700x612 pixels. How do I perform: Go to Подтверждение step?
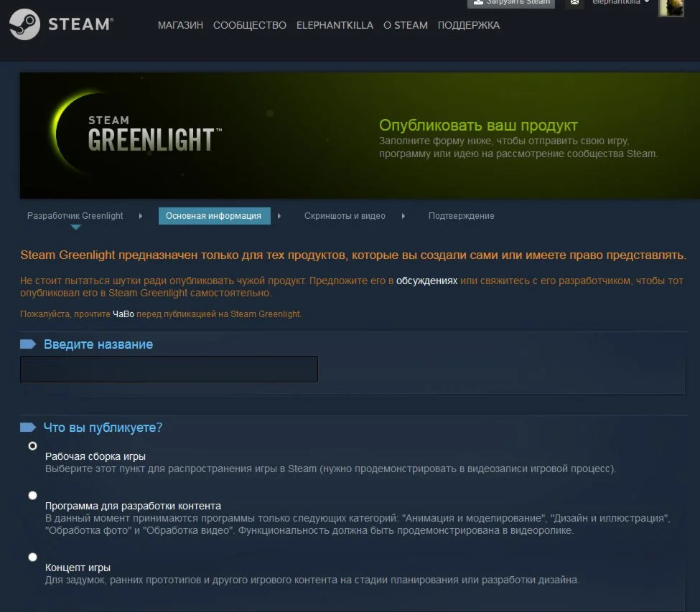coord(461,216)
